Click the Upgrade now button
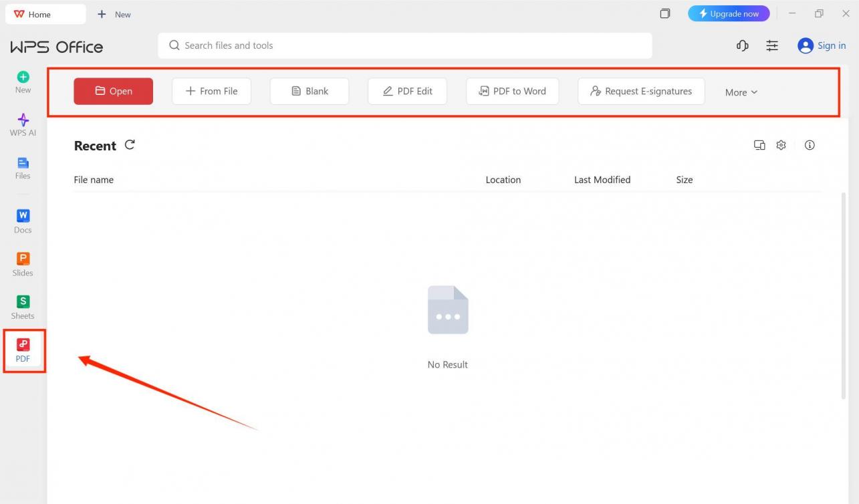The width and height of the screenshot is (859, 504). click(x=729, y=14)
